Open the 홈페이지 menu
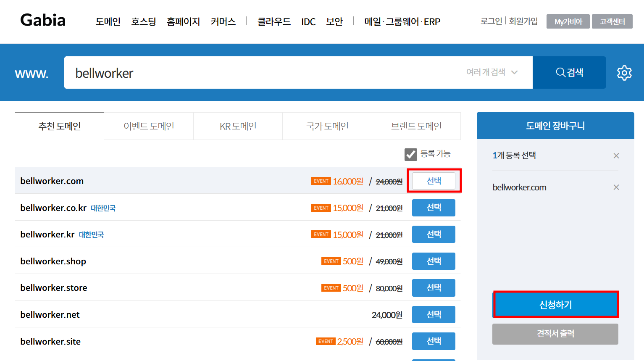 pyautogui.click(x=183, y=21)
